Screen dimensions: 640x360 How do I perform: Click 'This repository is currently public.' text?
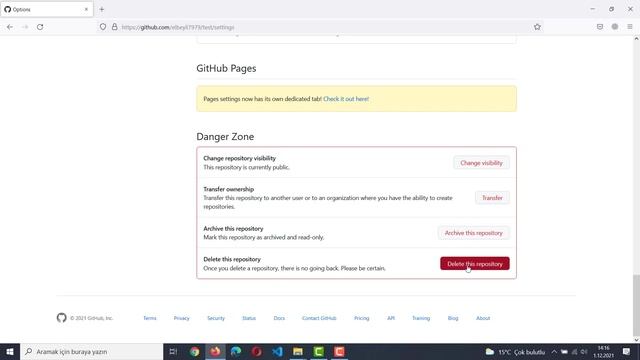pyautogui.click(x=247, y=167)
